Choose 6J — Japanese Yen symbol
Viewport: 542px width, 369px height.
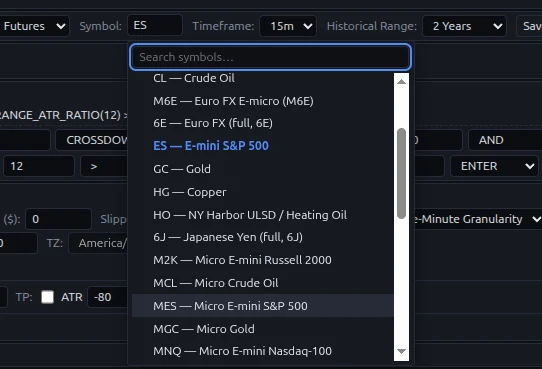(263, 237)
